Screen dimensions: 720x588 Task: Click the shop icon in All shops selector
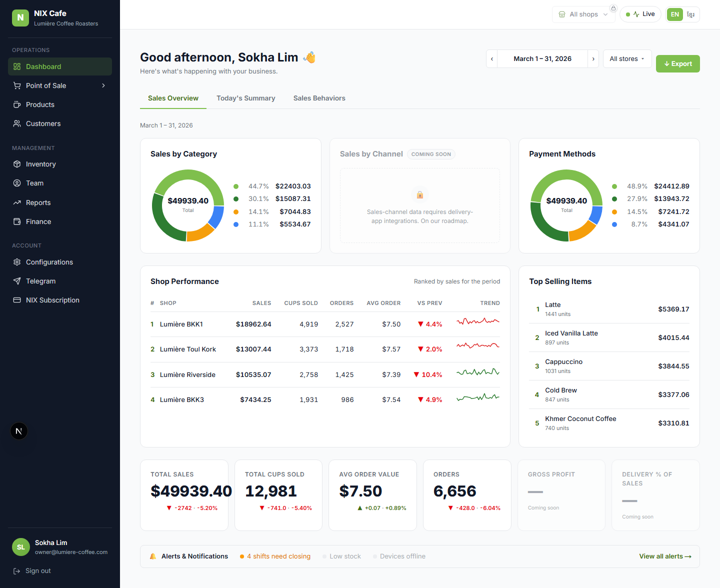coord(562,14)
